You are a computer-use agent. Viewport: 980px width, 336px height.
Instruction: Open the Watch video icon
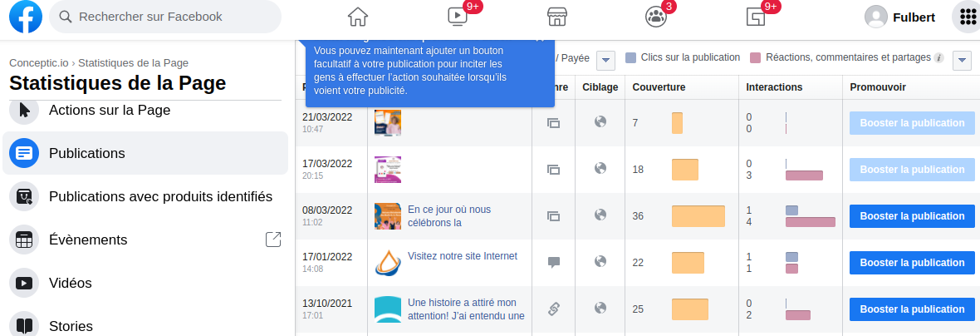click(x=457, y=17)
